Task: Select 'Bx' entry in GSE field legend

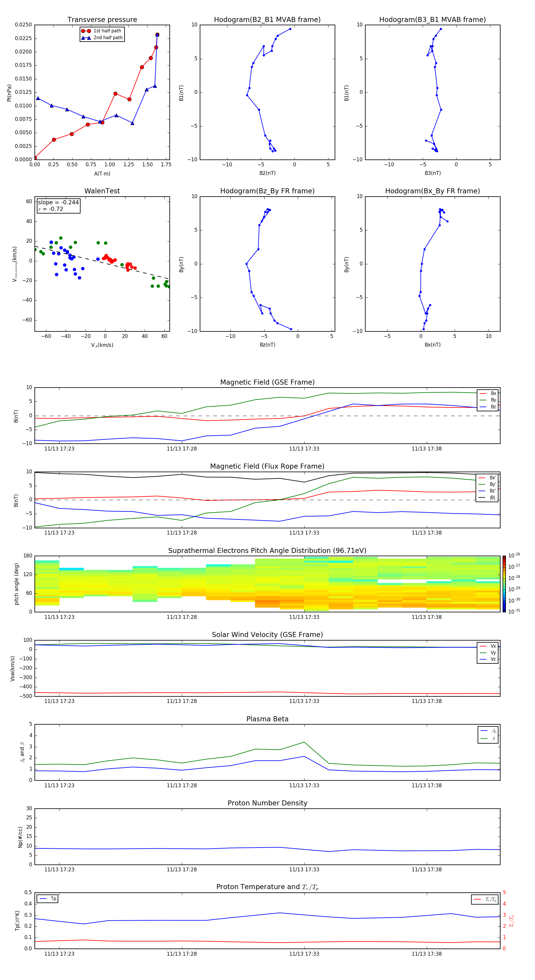Action: pos(488,393)
